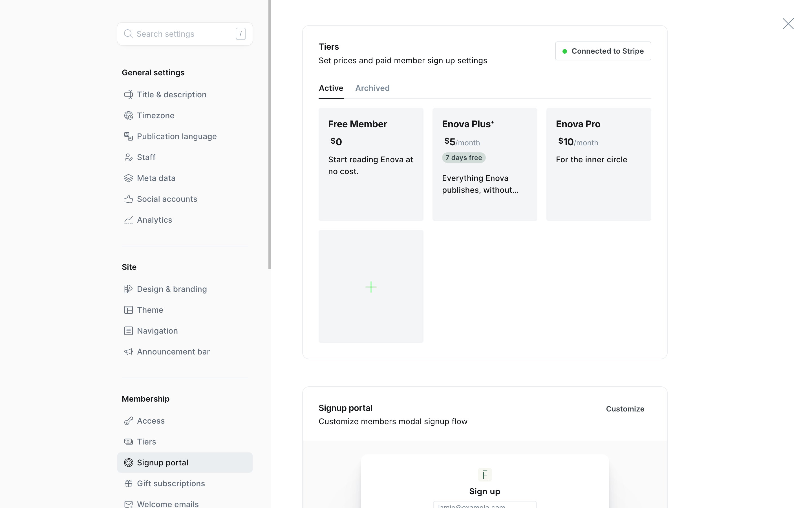The width and height of the screenshot is (812, 508).
Task: Switch to the Active tiers tab
Action: [x=331, y=88]
